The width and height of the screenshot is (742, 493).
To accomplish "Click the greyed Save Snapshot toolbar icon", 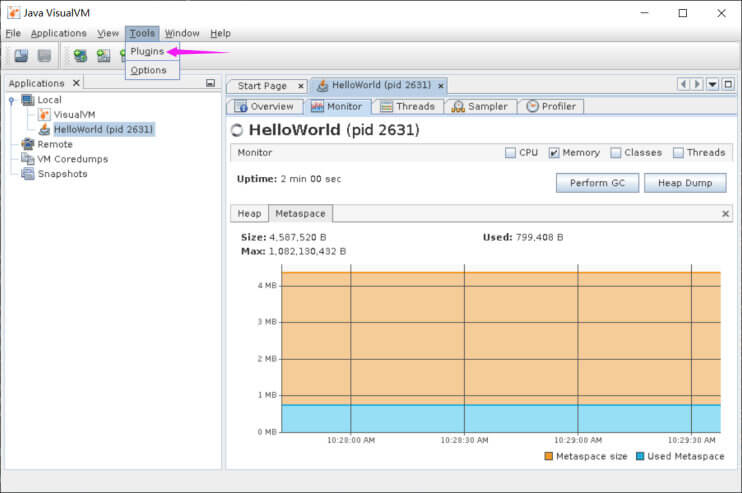I will click(44, 56).
